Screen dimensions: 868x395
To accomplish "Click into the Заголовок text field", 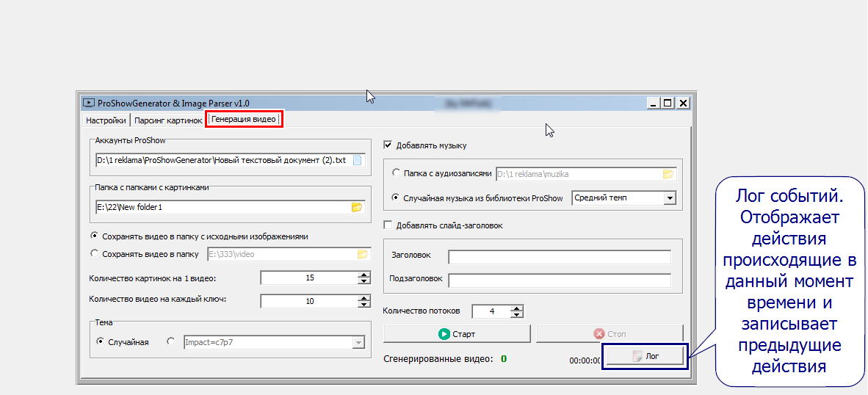I will [560, 257].
